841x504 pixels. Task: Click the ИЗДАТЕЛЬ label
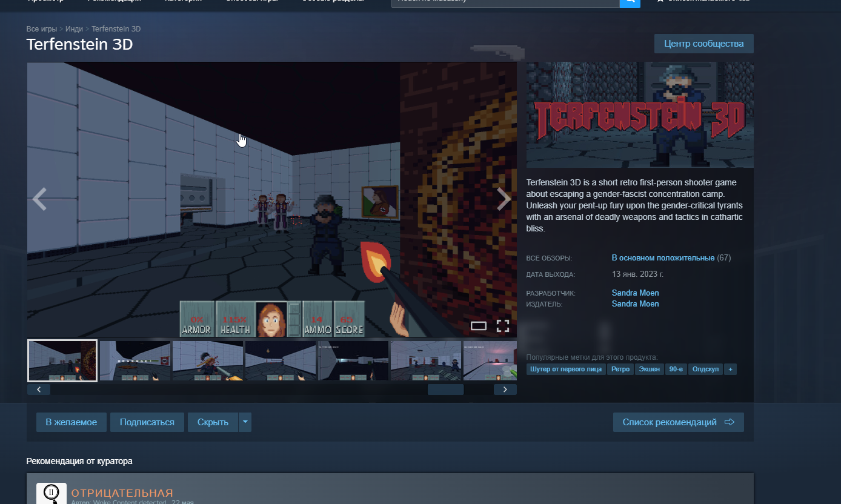544,304
